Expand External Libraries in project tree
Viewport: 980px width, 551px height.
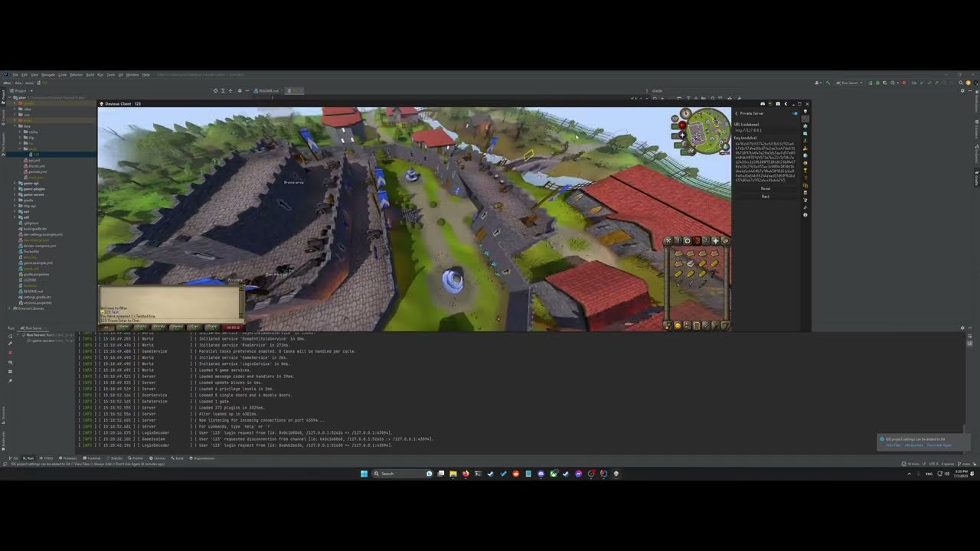pos(11,308)
